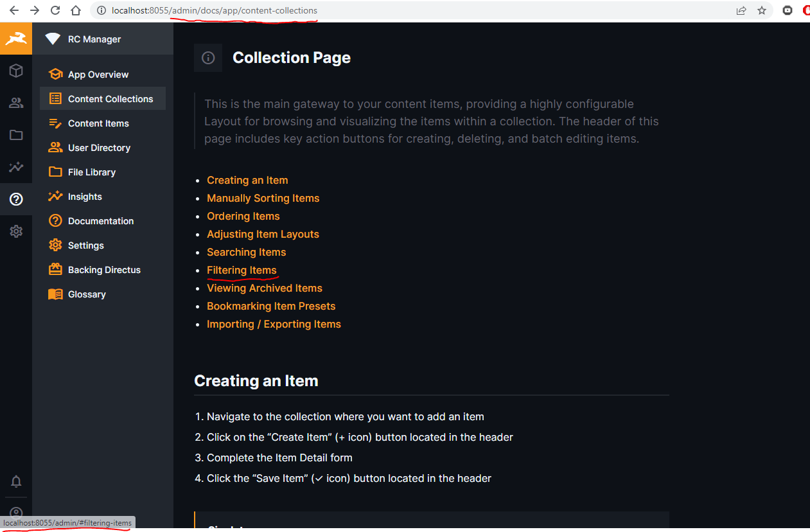Open Settings gear icon in module rail

tap(16, 231)
